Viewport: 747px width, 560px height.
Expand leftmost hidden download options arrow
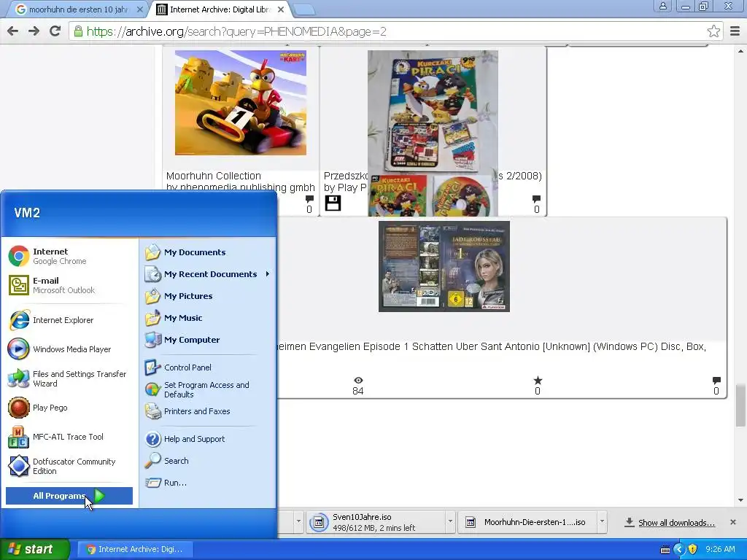click(x=298, y=521)
